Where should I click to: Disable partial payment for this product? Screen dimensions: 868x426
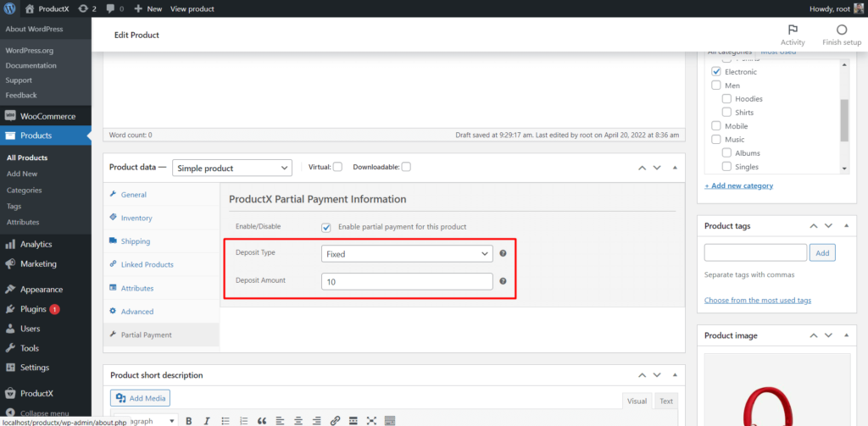coord(326,227)
